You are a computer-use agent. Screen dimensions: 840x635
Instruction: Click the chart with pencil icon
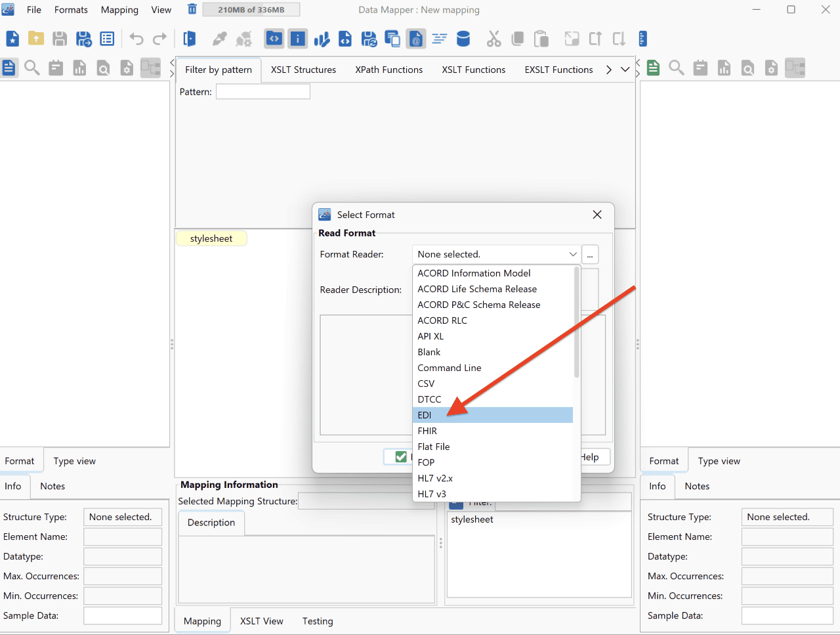click(322, 39)
